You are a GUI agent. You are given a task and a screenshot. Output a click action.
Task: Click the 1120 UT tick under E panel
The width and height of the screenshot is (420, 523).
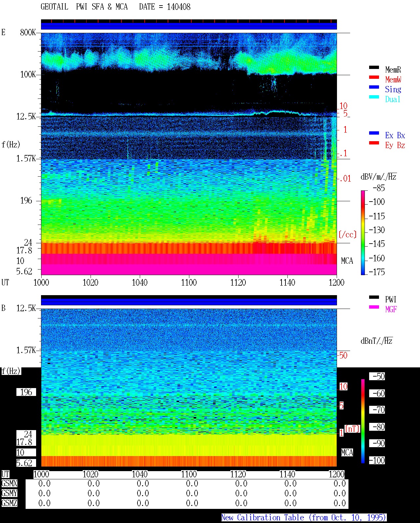pos(238,283)
